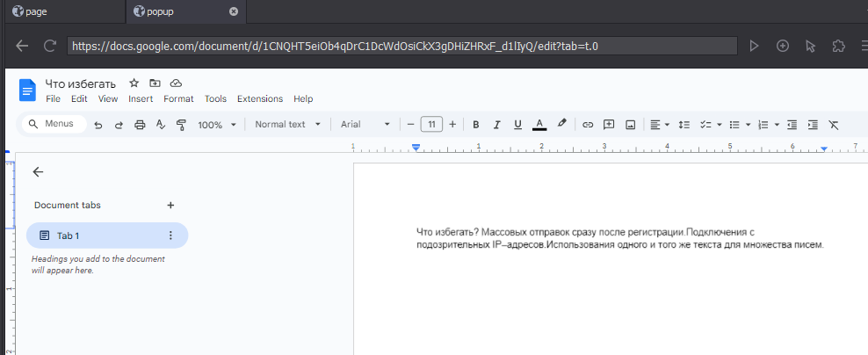Open the Extensions menu
This screenshot has height=355, width=868.
(260, 98)
